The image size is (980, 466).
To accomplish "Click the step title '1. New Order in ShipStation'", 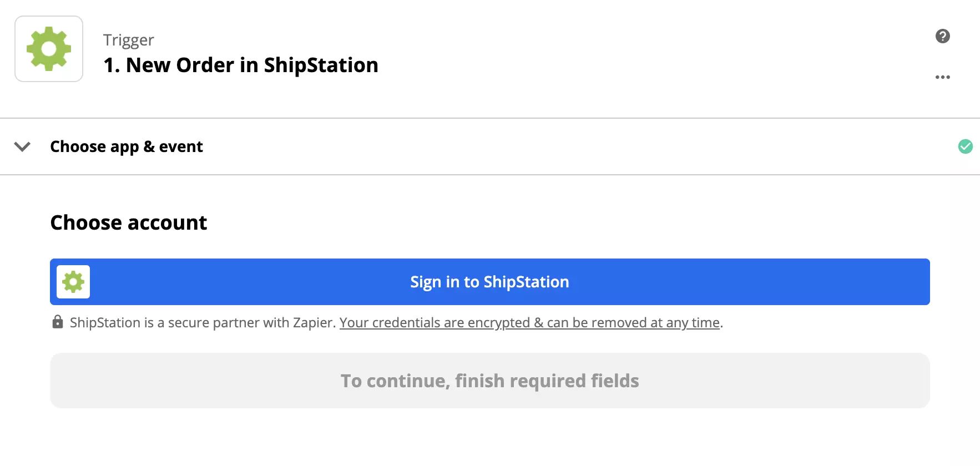I will 241,65.
